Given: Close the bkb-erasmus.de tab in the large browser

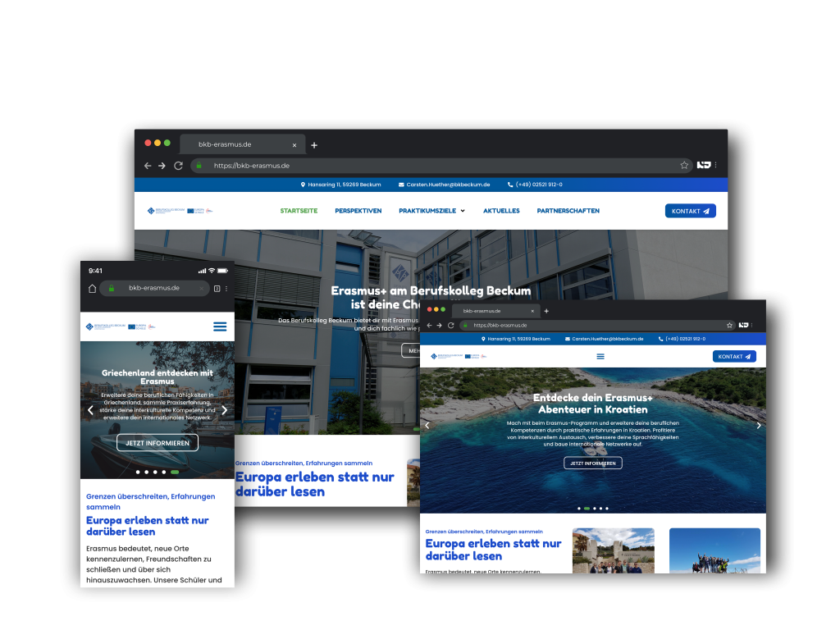Looking at the screenshot, I should (294, 145).
